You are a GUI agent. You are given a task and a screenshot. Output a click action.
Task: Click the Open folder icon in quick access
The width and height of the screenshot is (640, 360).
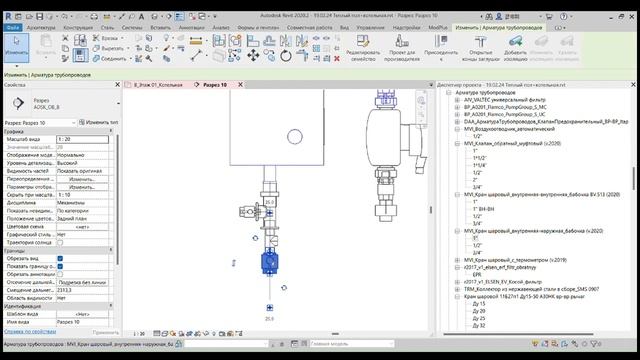pos(29,16)
